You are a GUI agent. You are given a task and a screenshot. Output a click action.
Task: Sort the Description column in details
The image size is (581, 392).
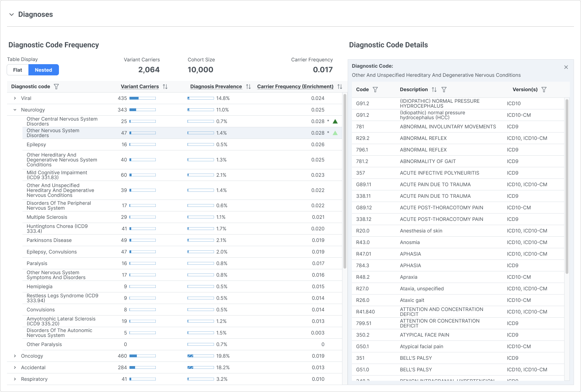434,89
